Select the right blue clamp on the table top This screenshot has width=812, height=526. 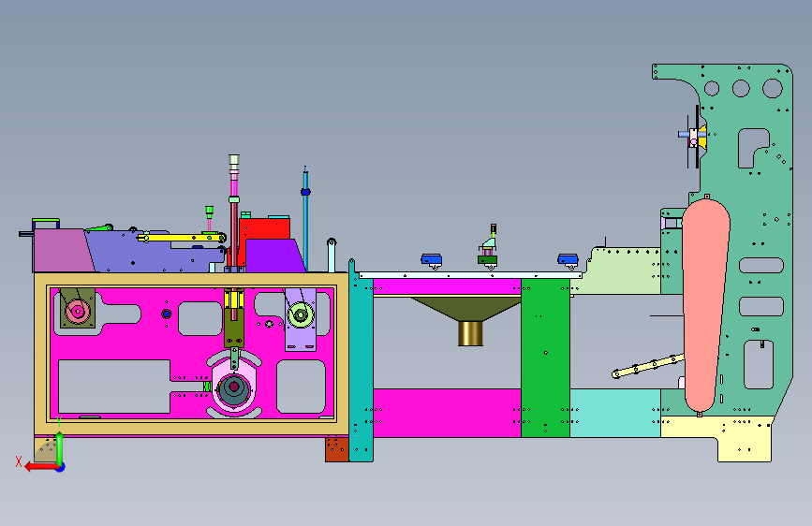tap(568, 259)
